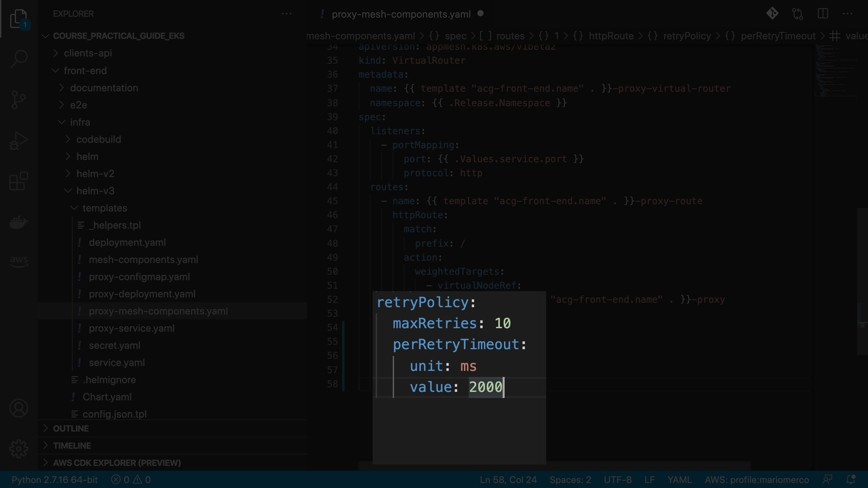Open the Run and Debug view

coord(19,141)
